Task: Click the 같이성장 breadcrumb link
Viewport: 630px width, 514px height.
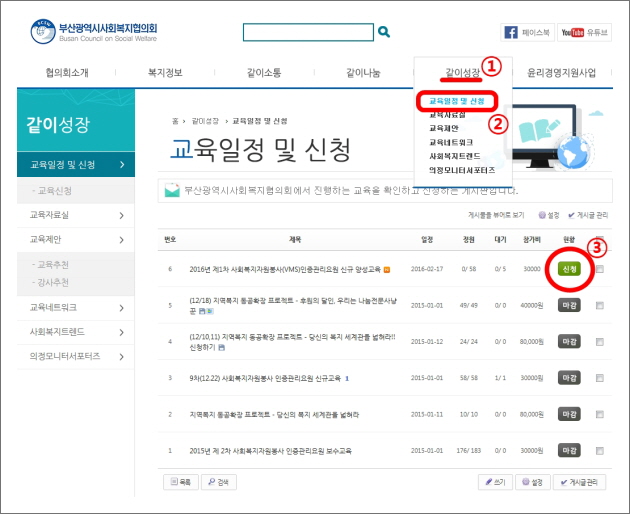Action: tap(205, 121)
